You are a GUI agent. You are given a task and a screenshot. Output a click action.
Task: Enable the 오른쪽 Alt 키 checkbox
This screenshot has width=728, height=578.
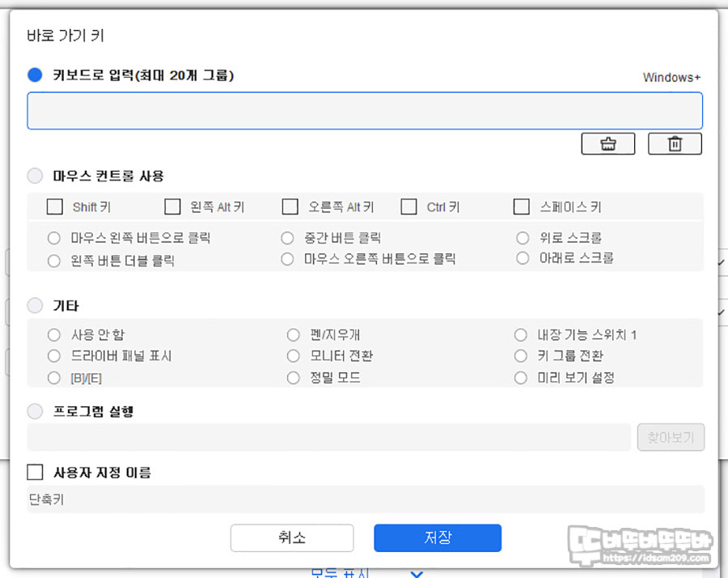[290, 206]
